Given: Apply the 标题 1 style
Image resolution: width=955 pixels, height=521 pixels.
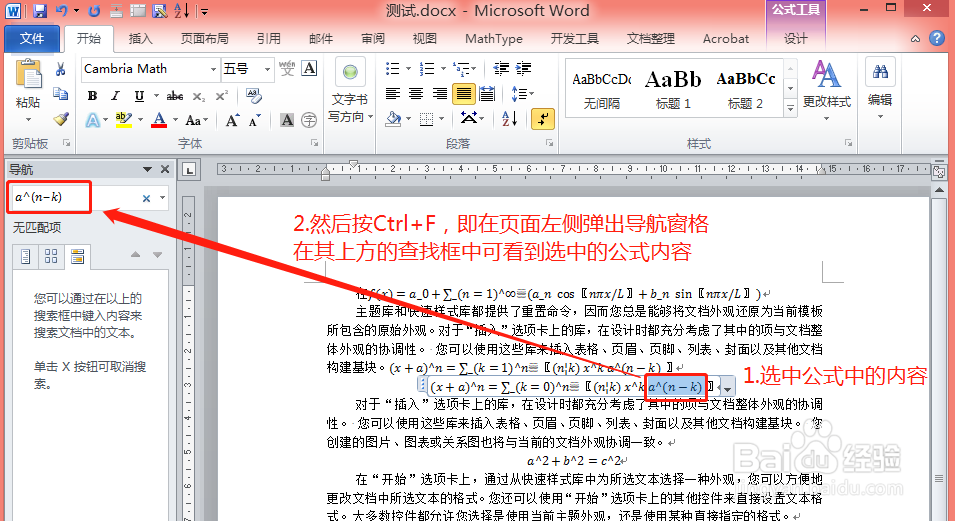Looking at the screenshot, I should [673, 90].
